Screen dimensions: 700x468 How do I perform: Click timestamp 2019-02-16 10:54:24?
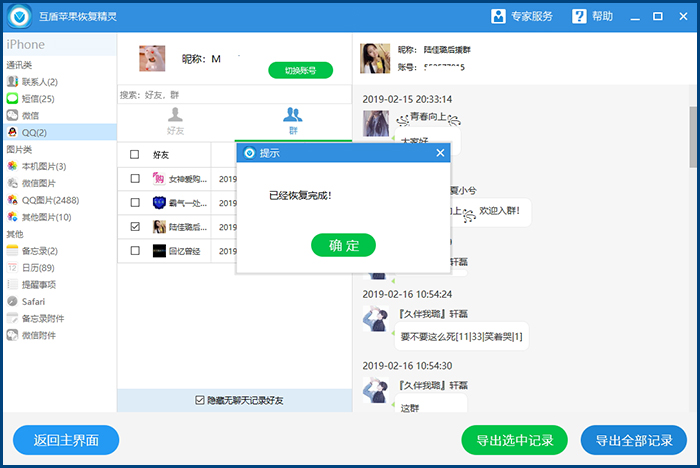[407, 294]
